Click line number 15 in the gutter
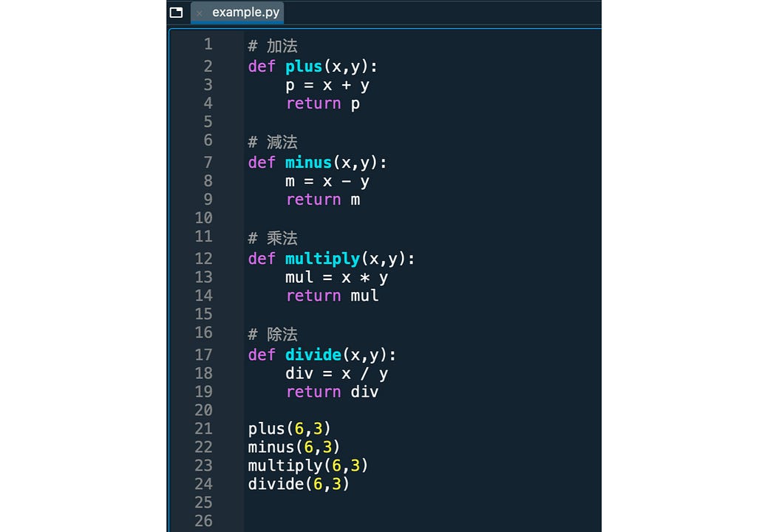The width and height of the screenshot is (776, 532). tap(203, 314)
